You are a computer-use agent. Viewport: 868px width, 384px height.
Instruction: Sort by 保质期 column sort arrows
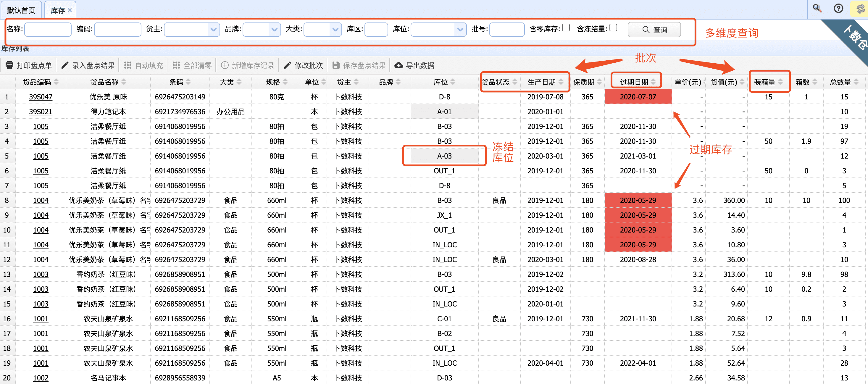point(599,82)
